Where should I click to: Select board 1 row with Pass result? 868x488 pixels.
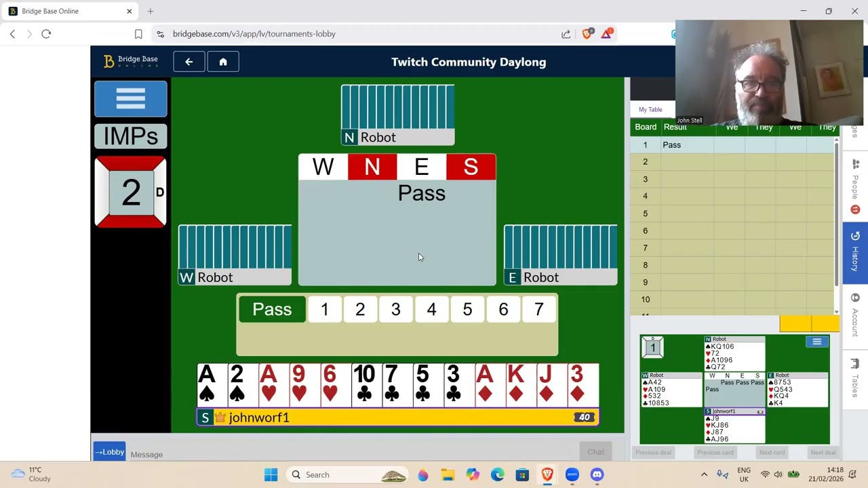(x=732, y=145)
